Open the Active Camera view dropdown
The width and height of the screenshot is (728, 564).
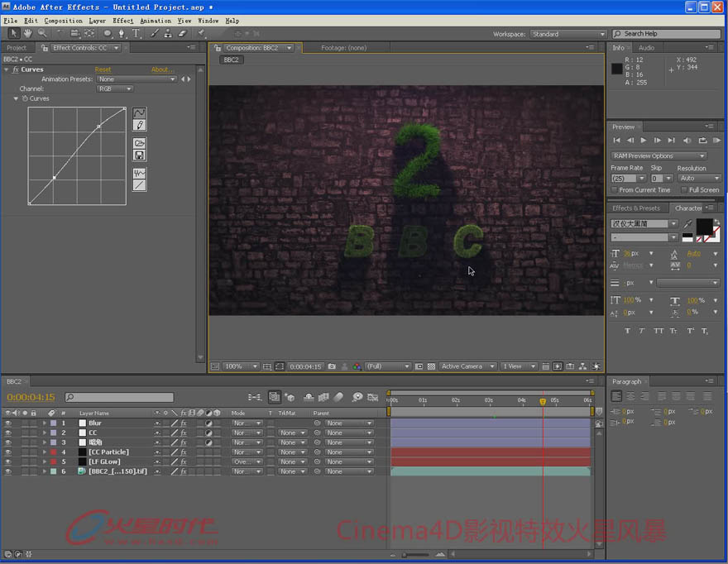coord(467,366)
